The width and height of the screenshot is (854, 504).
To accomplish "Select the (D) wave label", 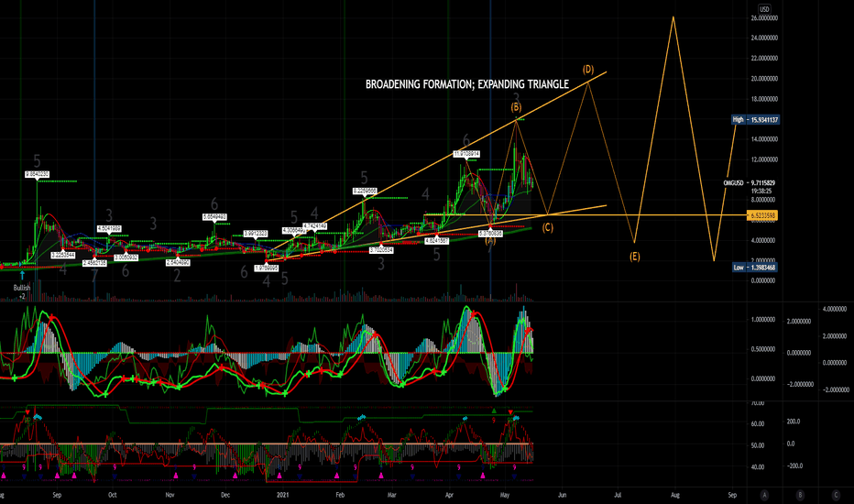I will coord(587,70).
